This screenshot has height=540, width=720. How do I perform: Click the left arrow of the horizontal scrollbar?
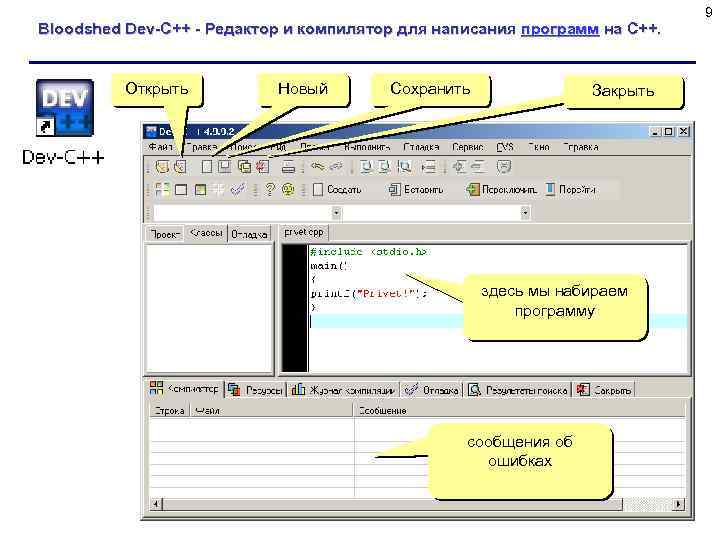(156, 504)
